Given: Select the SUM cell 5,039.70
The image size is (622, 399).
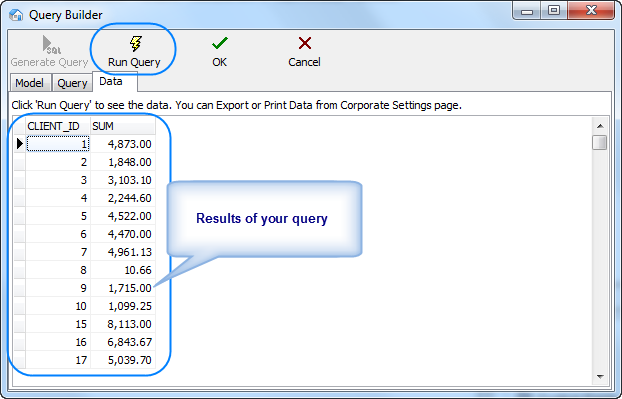Looking at the screenshot, I should coord(123,360).
